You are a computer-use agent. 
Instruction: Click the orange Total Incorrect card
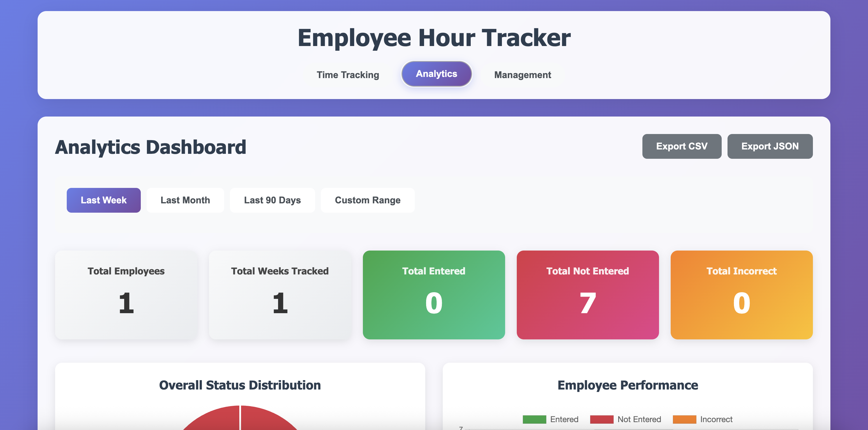(x=741, y=295)
